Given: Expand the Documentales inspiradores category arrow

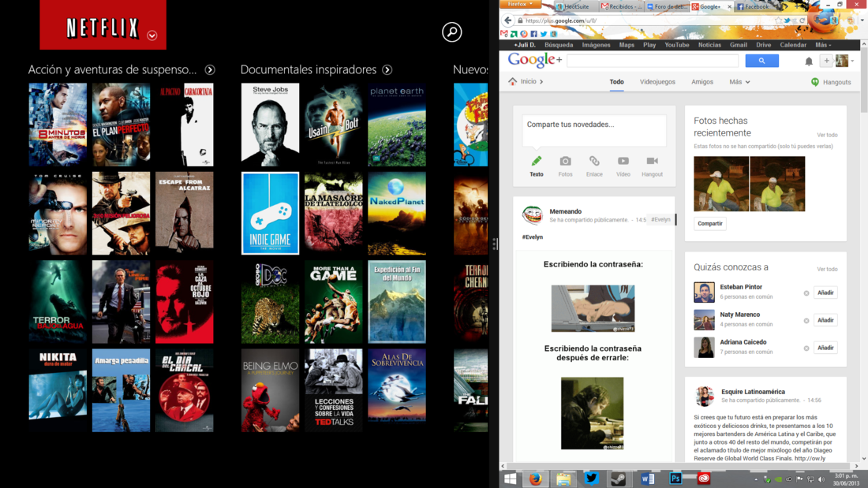Looking at the screenshot, I should [387, 69].
